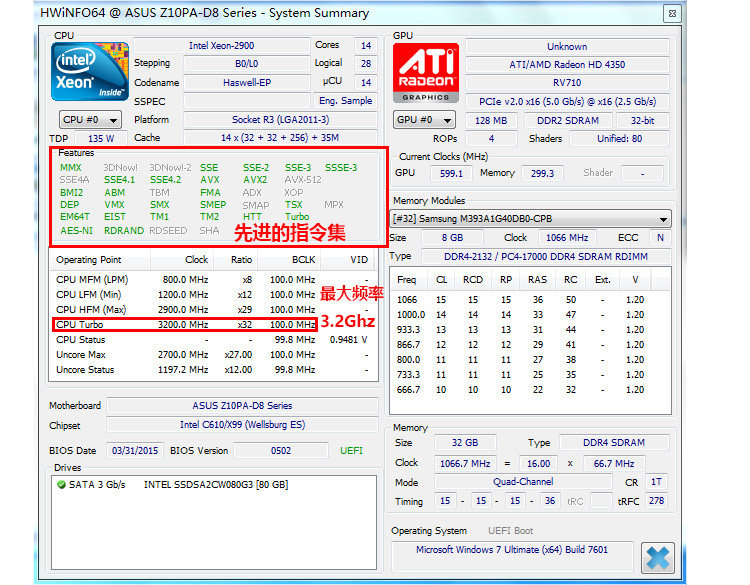Image resolution: width=750 pixels, height=585 pixels.
Task: Click the RV710 GPU codename field
Action: pos(567,83)
